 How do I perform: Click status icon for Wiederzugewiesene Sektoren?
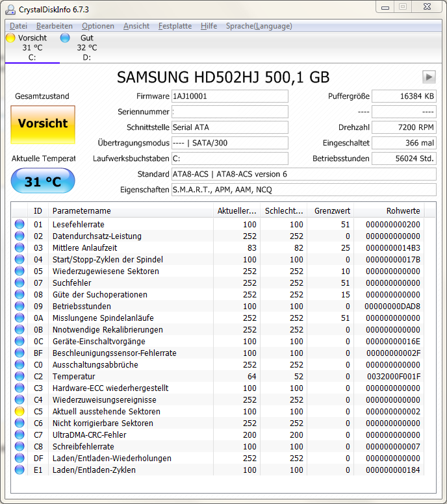[x=19, y=271]
